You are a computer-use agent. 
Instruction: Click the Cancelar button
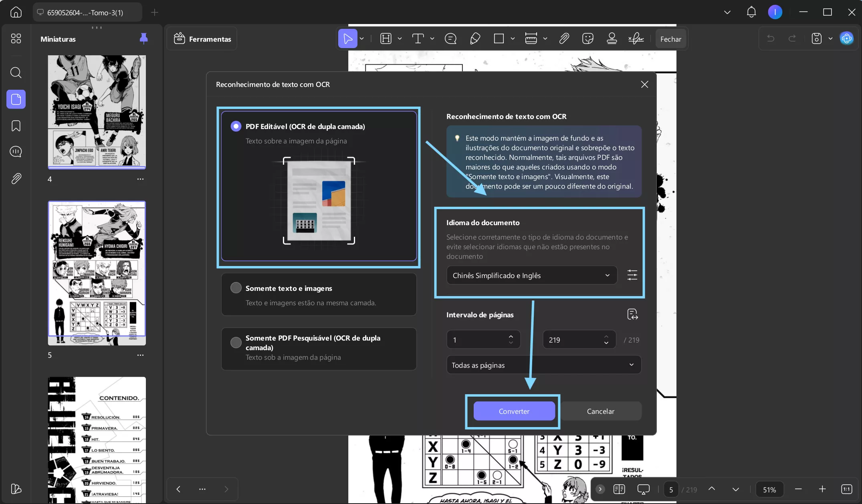[x=600, y=411]
